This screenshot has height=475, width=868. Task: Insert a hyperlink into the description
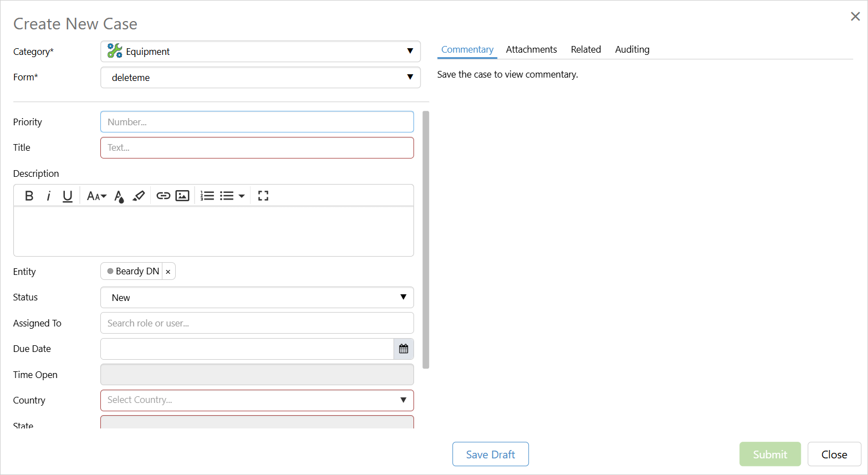163,196
